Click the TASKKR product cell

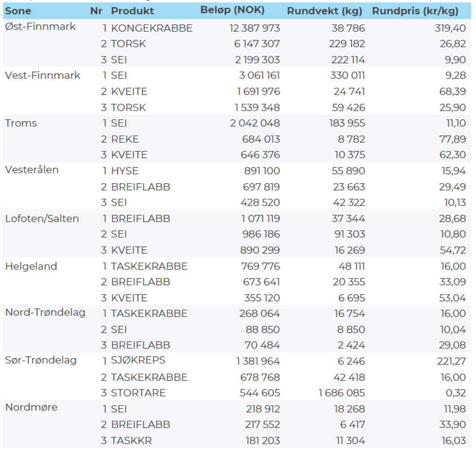(131, 441)
